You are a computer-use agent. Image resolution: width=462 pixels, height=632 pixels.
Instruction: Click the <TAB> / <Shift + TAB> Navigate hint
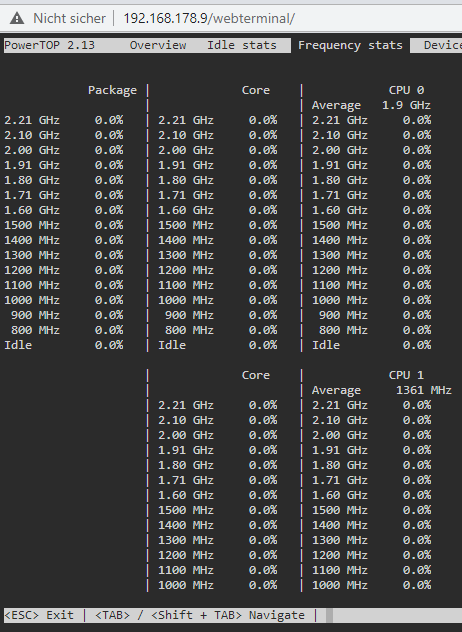click(x=200, y=615)
